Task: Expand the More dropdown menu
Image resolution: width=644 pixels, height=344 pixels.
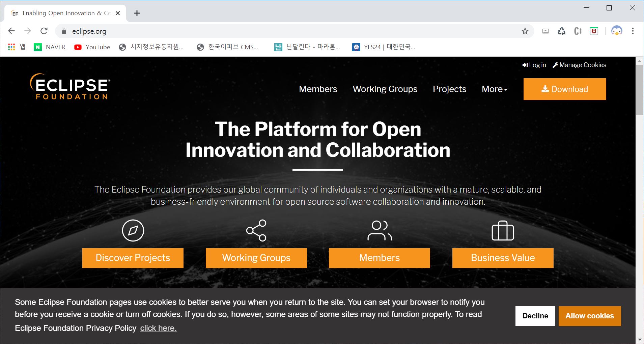Action: coord(495,89)
